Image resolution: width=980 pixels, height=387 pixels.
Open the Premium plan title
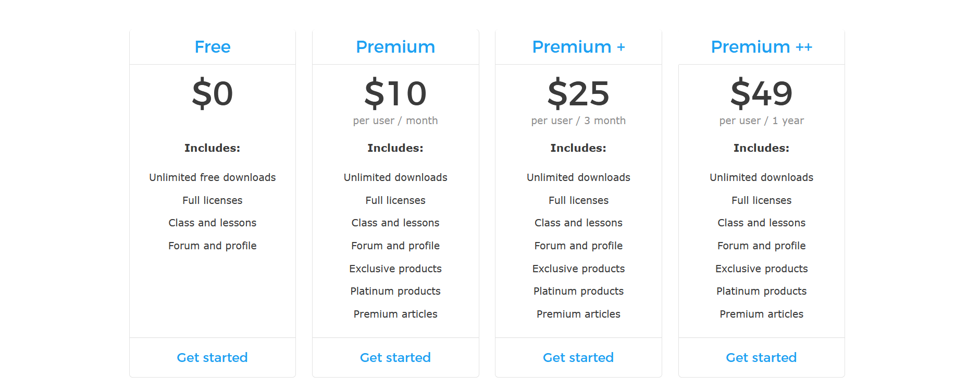coord(395,47)
